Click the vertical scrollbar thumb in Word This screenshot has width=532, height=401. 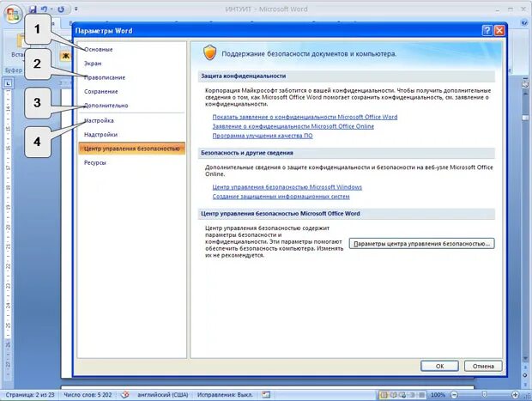coord(525,118)
